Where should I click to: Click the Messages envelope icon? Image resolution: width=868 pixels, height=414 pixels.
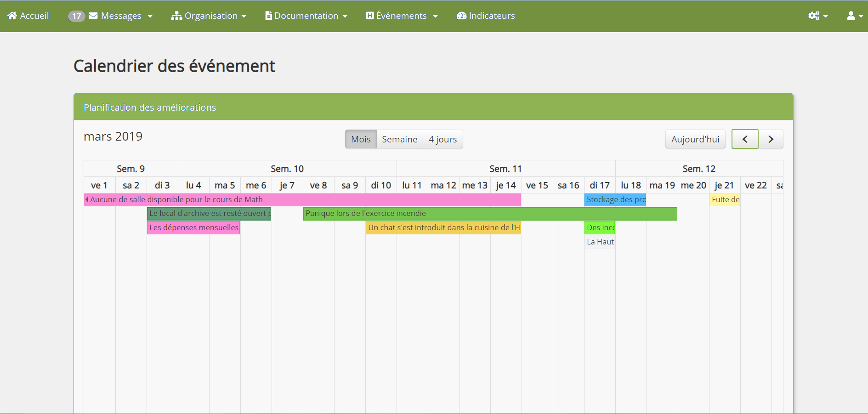pyautogui.click(x=93, y=16)
